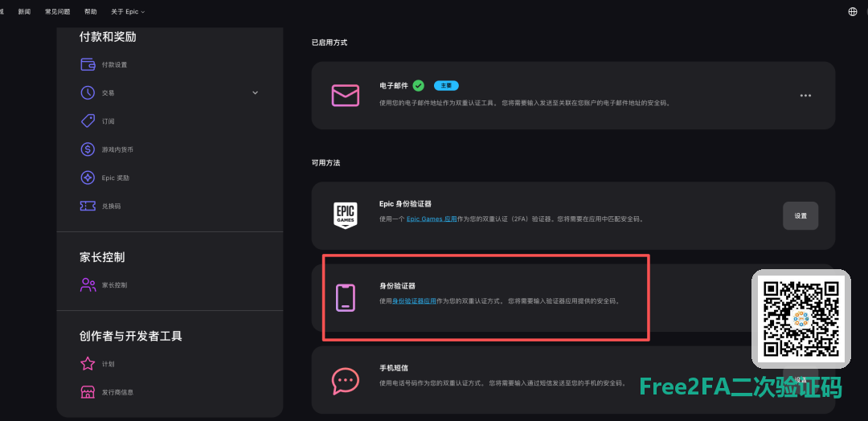Screen dimensions: 868x421
Task: Go to 家长控制 sidebar item
Action: [115, 285]
